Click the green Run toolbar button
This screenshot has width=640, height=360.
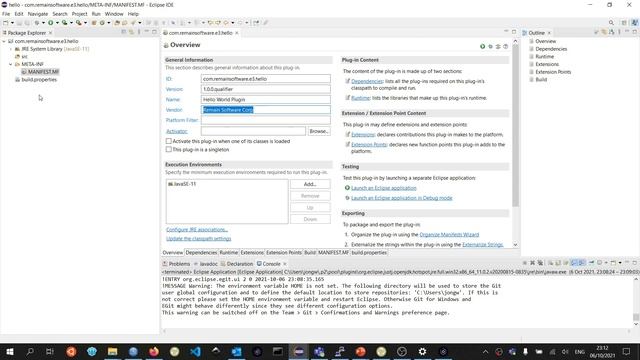[51, 23]
